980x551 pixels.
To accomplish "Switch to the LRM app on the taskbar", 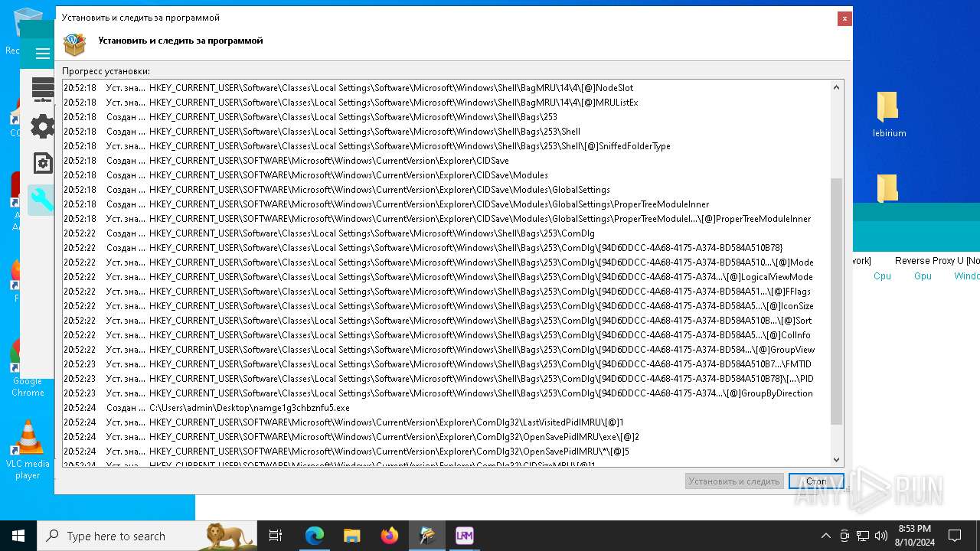I will pyautogui.click(x=464, y=536).
